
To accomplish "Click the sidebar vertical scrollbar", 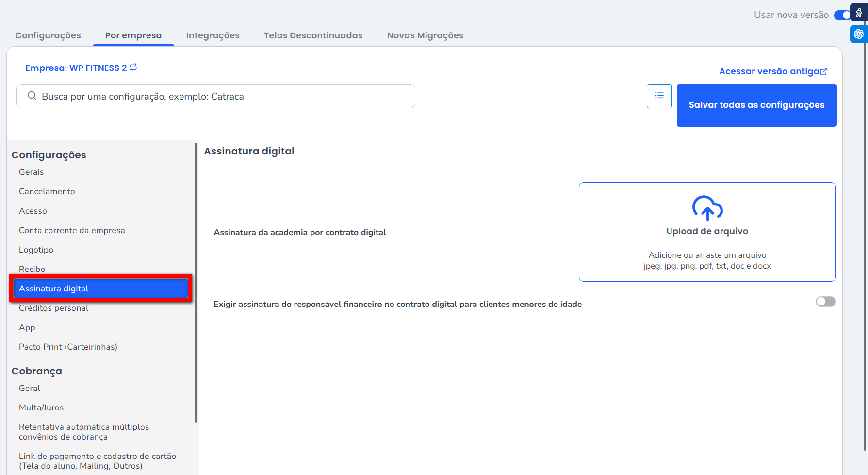I will [x=196, y=282].
